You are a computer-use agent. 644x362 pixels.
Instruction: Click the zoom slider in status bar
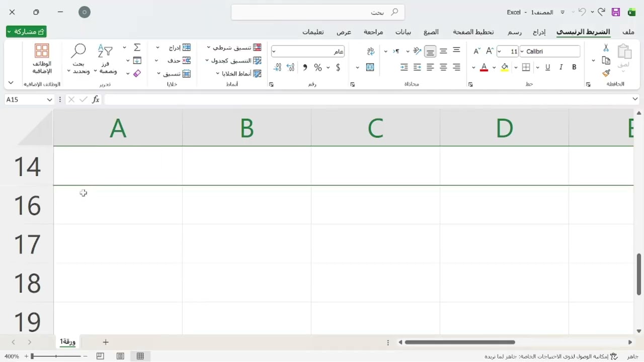click(x=56, y=356)
